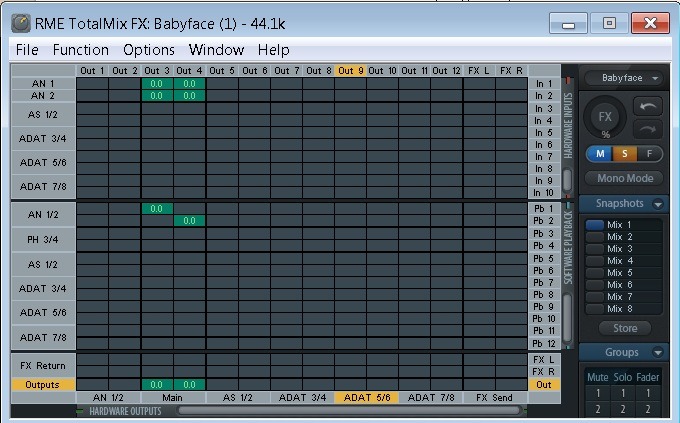Collapse the Groups panel

pyautogui.click(x=658, y=353)
